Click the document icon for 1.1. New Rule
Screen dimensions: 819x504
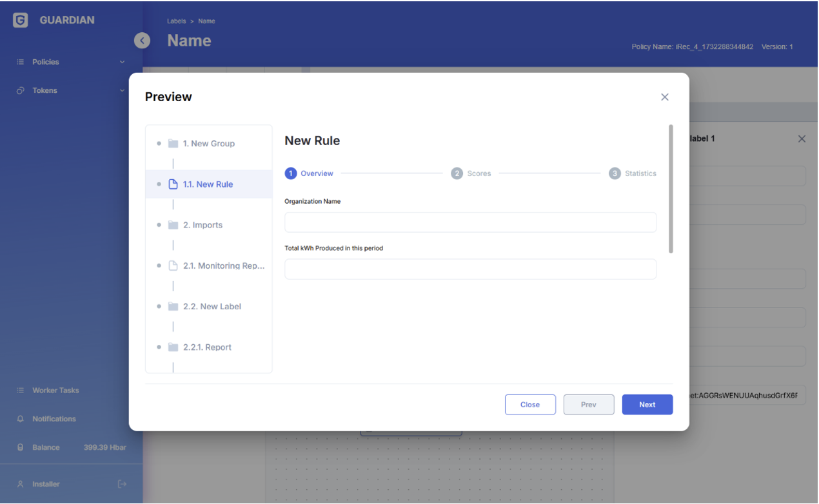tap(173, 184)
